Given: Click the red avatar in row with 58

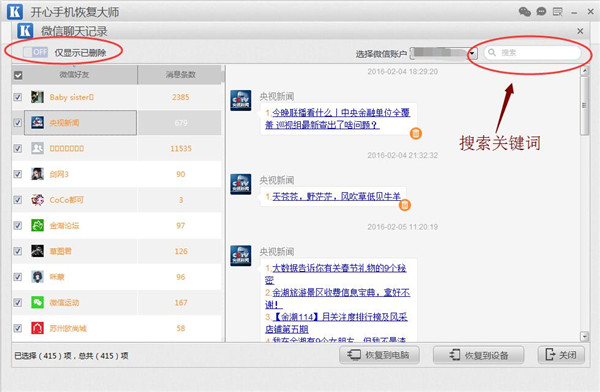Looking at the screenshot, I should point(37,328).
